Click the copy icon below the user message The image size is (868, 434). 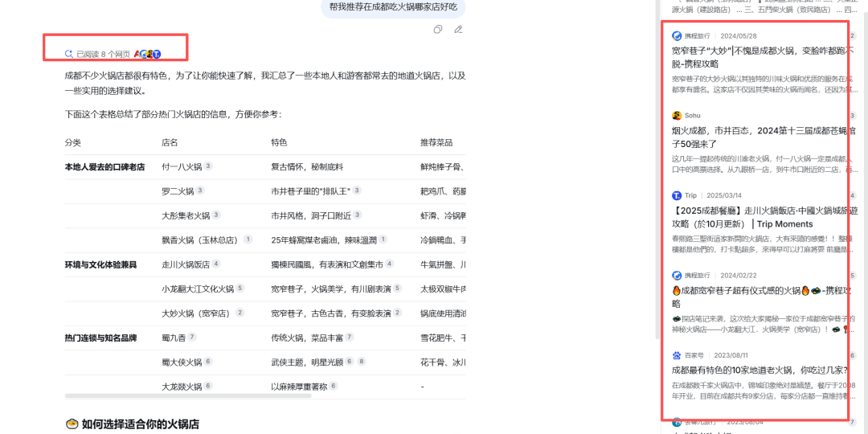click(x=437, y=30)
